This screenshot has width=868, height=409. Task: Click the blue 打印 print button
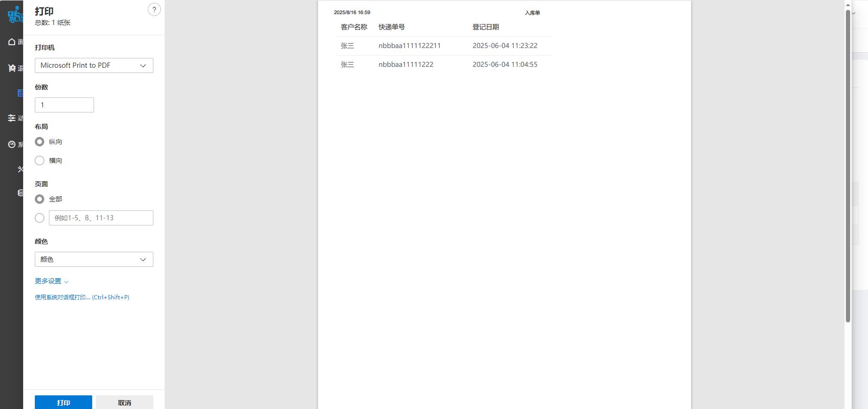64,402
